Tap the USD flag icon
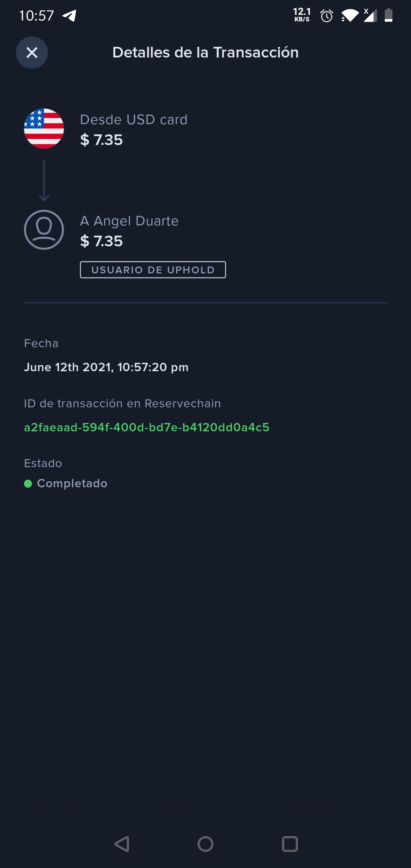The image size is (411, 868). (x=44, y=129)
